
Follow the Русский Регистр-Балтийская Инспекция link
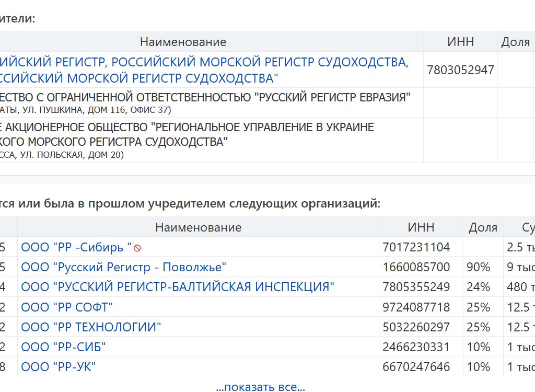177,287
